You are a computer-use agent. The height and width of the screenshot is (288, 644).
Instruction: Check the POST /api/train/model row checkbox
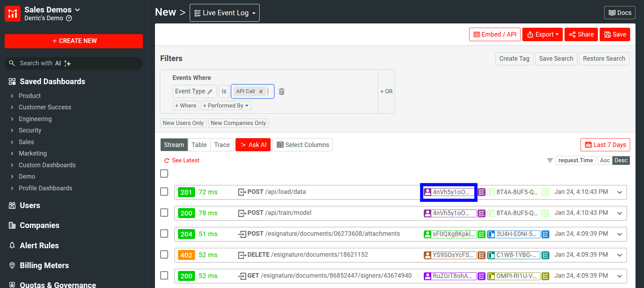(x=164, y=213)
